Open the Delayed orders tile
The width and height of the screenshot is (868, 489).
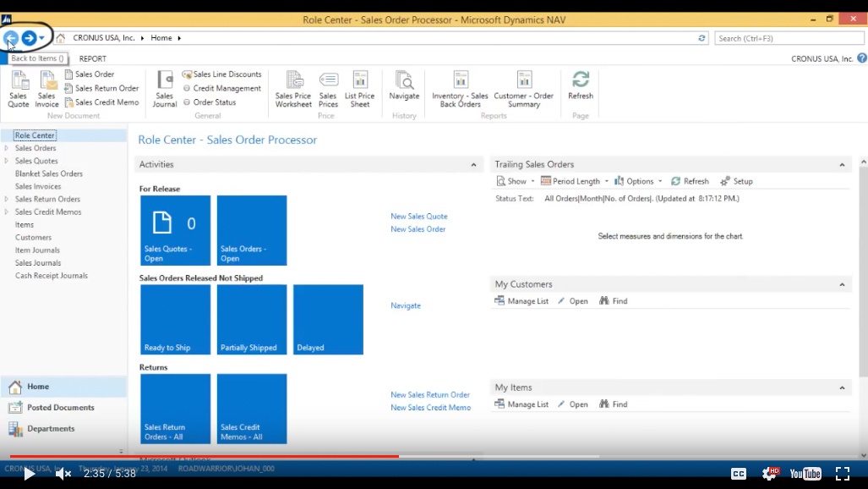coord(328,319)
